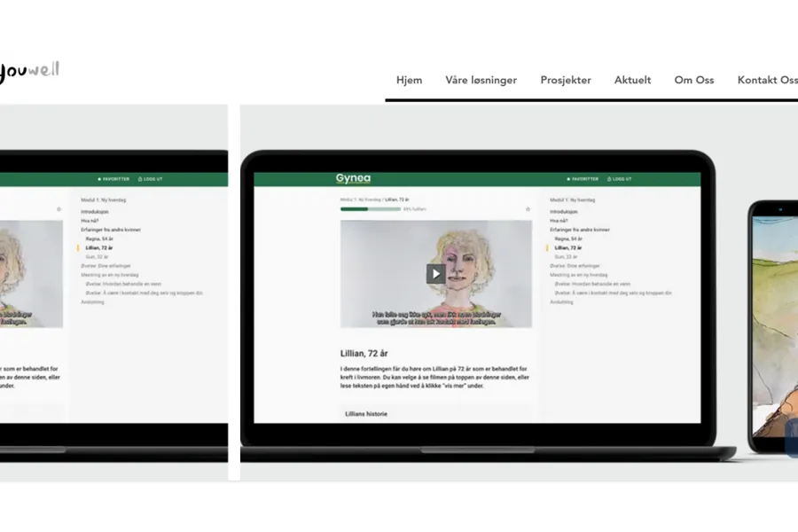Click the phone mockup image on right
This screenshot has height=532, width=798.
(x=773, y=328)
